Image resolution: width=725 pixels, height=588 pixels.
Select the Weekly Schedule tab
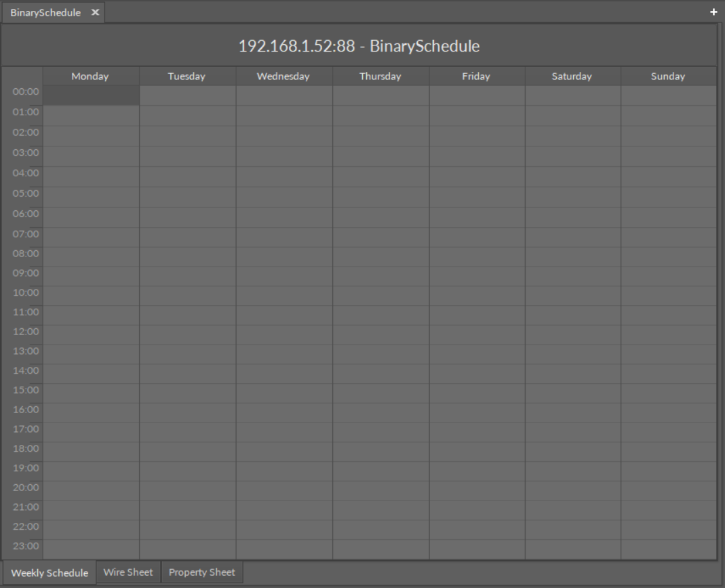(50, 573)
